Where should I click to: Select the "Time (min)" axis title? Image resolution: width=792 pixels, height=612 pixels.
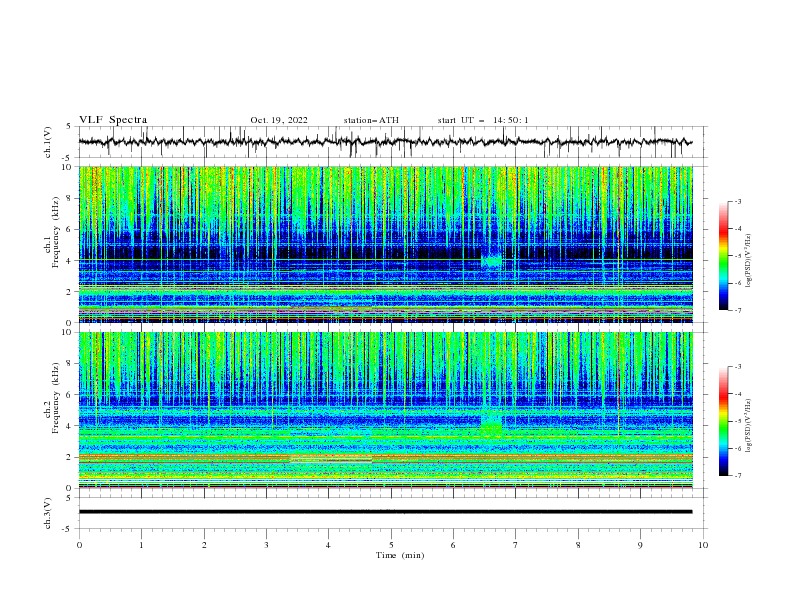pos(400,555)
